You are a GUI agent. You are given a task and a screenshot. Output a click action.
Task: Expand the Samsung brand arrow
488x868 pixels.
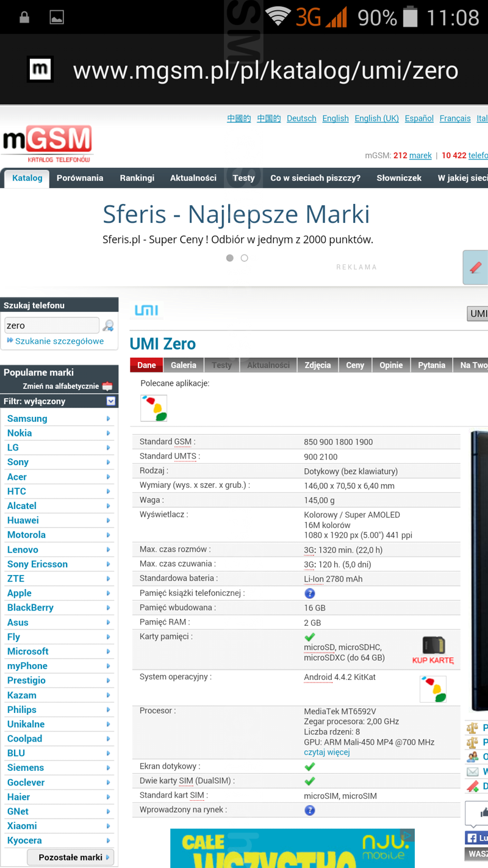pos(109,419)
